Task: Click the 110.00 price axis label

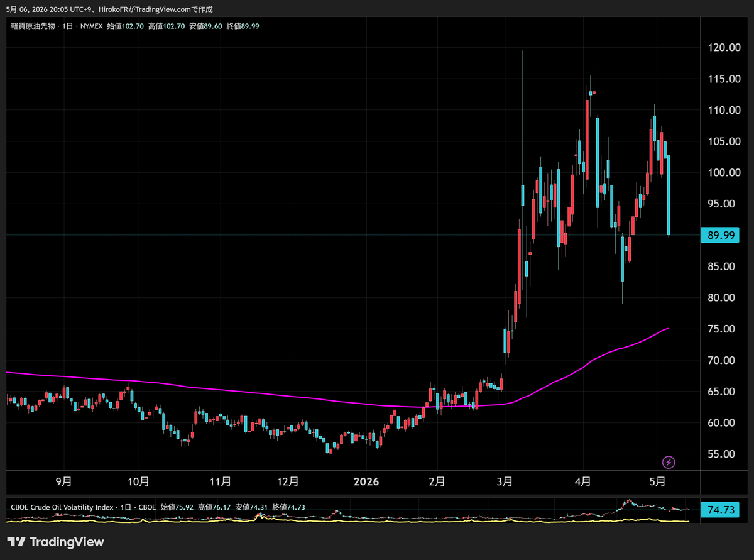Action: coord(724,110)
